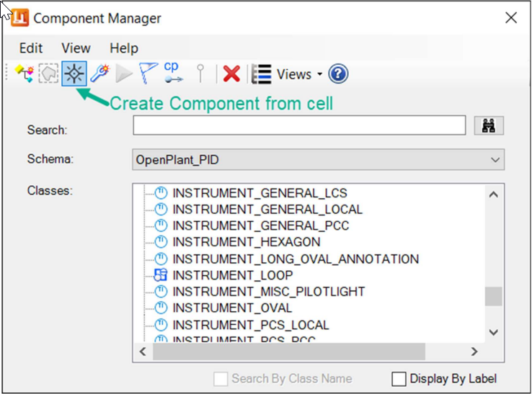
Task: Click the icon beside INSTRUMENT_LONG_OVAL_ANNOTATION
Action: click(x=161, y=259)
